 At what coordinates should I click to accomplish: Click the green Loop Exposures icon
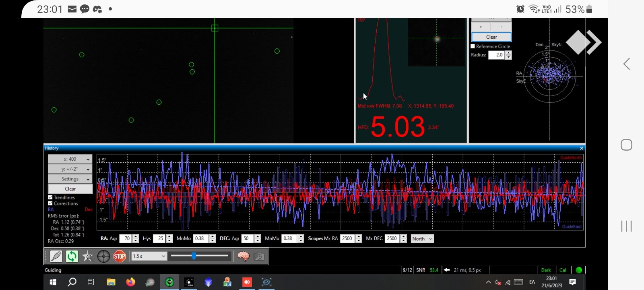click(x=72, y=256)
